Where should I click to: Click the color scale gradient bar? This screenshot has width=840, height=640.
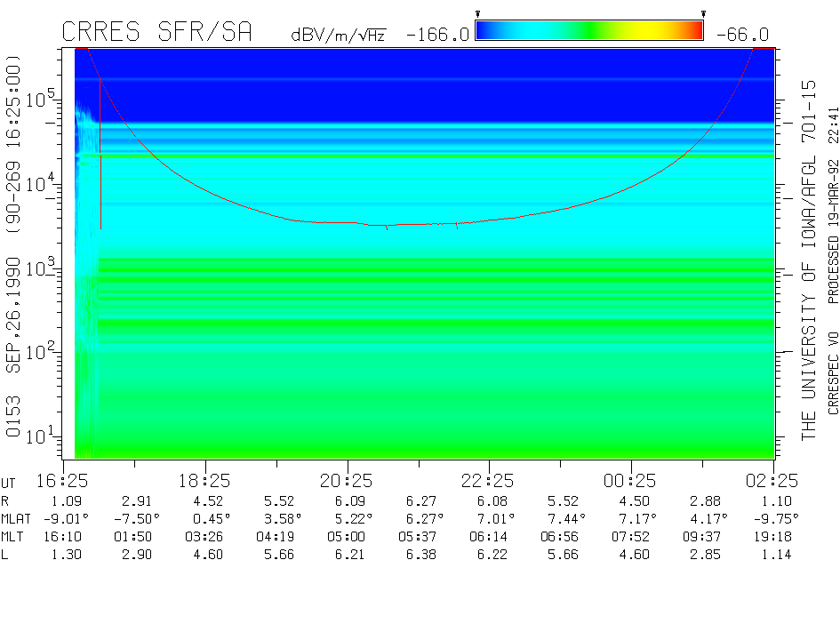(x=589, y=30)
